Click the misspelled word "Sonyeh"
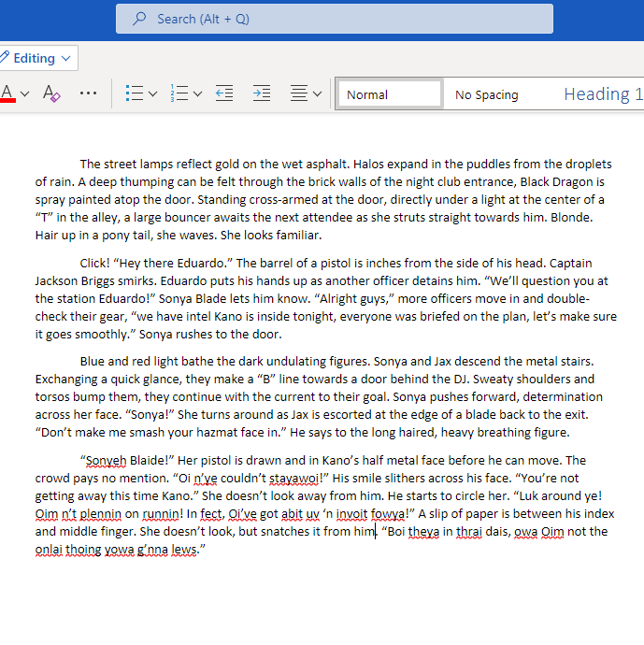The width and height of the screenshot is (644, 645). point(106,461)
